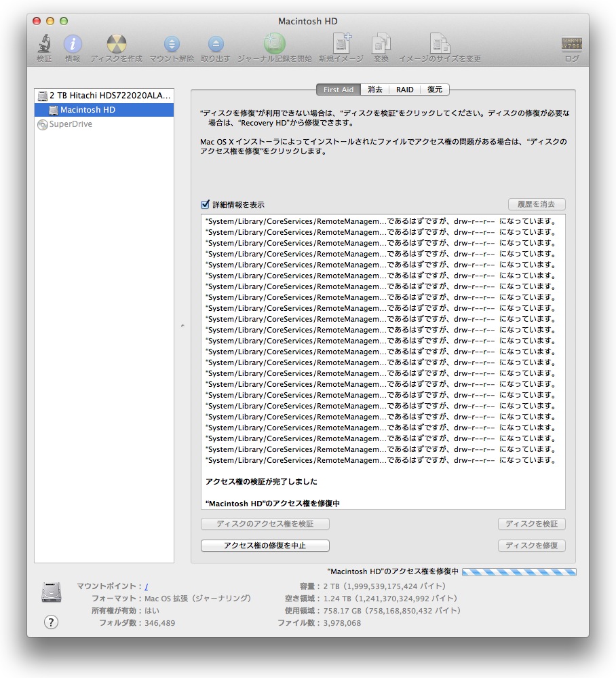Click the 検証 microscope toolbar icon
The height and width of the screenshot is (678, 616).
point(44,45)
